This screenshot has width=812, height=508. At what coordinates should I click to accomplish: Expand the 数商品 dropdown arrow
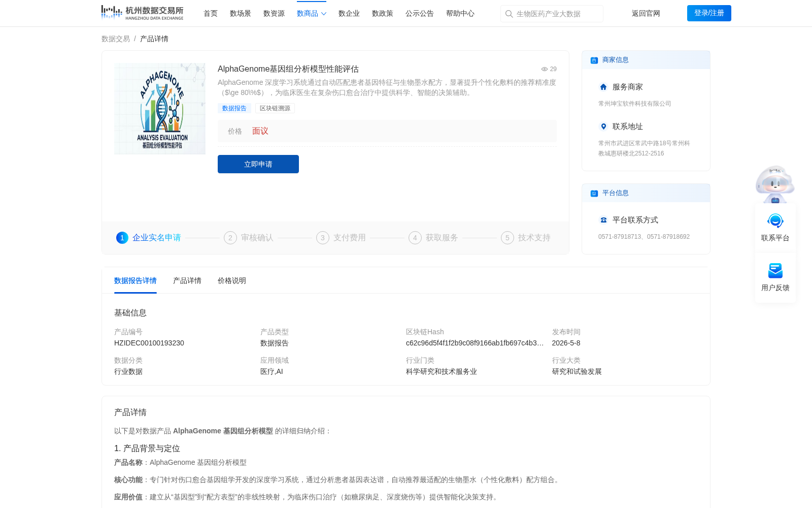(x=324, y=14)
